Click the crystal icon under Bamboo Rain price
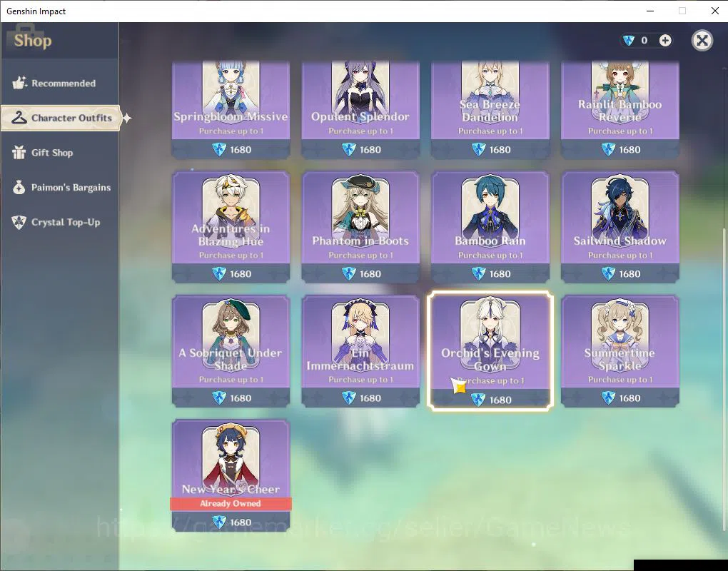 (478, 274)
